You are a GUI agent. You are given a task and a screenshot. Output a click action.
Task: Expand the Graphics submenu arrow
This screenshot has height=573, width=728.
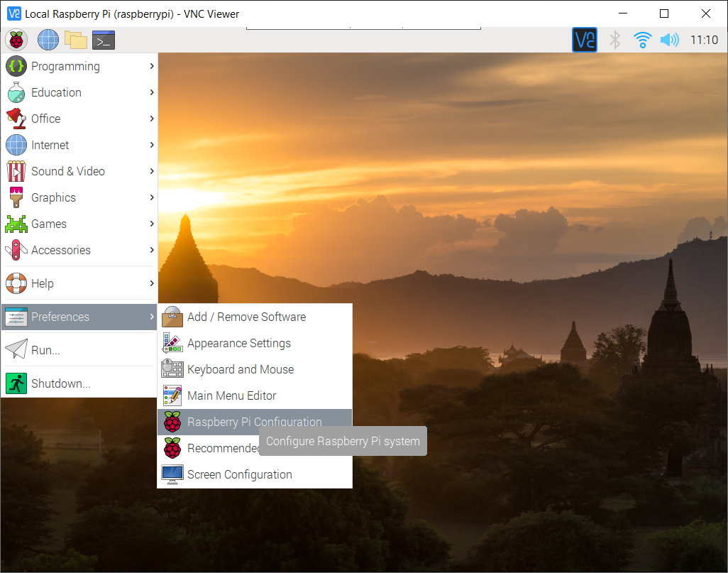152,197
